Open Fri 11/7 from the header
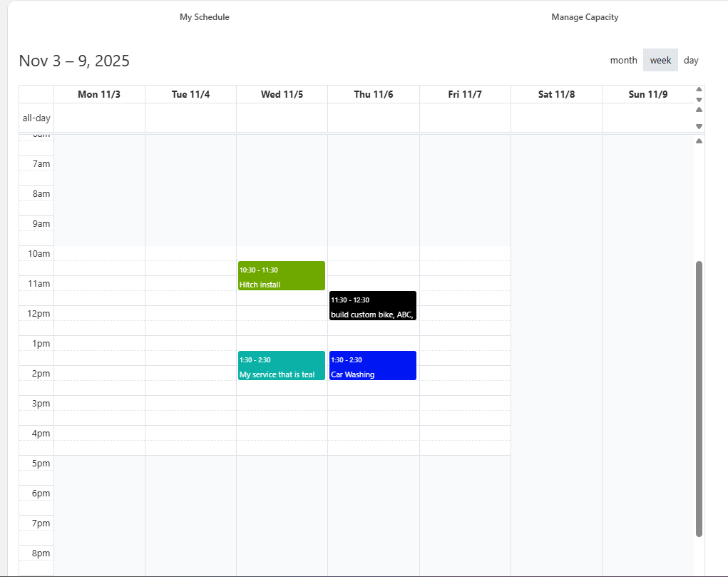This screenshot has width=728, height=577. 465,95
